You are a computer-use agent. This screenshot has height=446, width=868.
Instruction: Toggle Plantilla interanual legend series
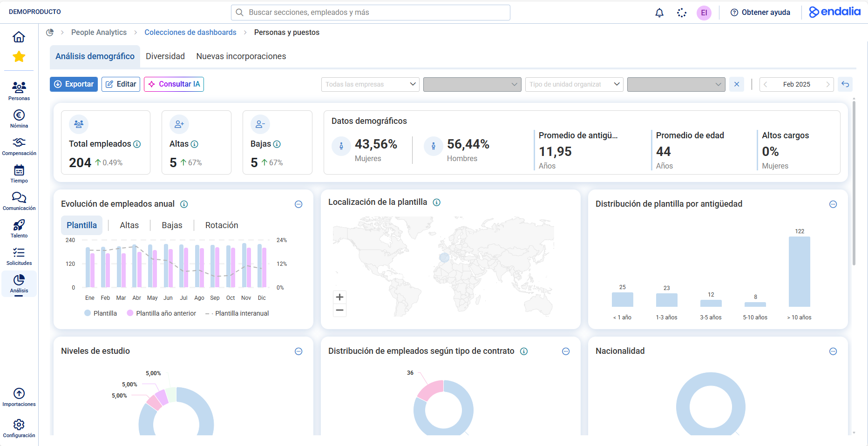[x=237, y=313]
